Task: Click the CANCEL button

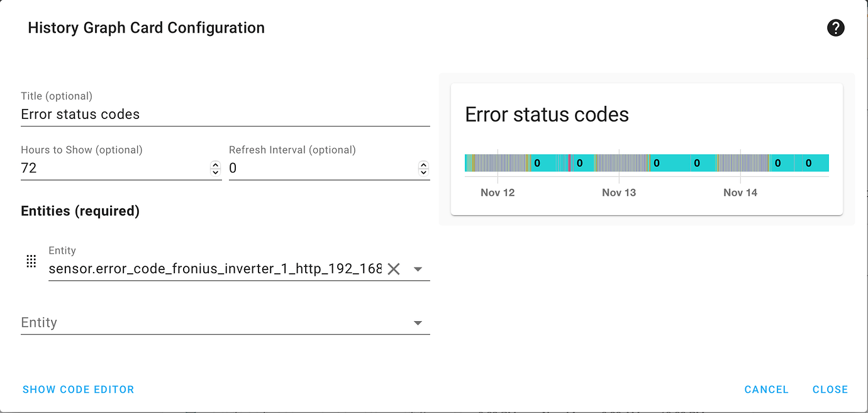Action: click(x=766, y=390)
